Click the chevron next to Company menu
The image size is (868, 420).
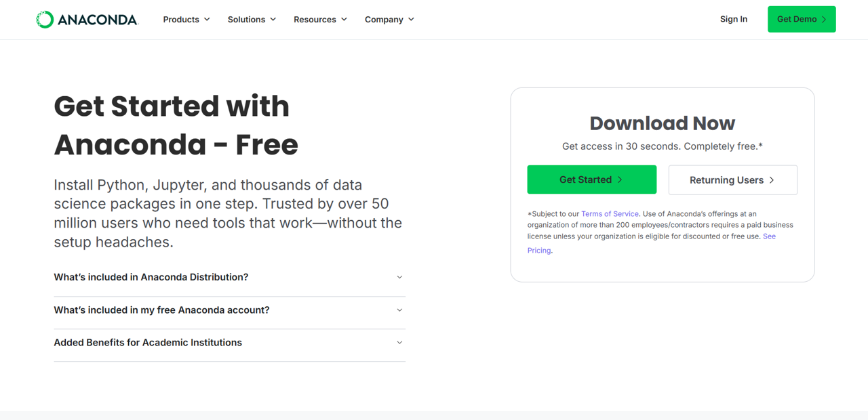pos(412,20)
